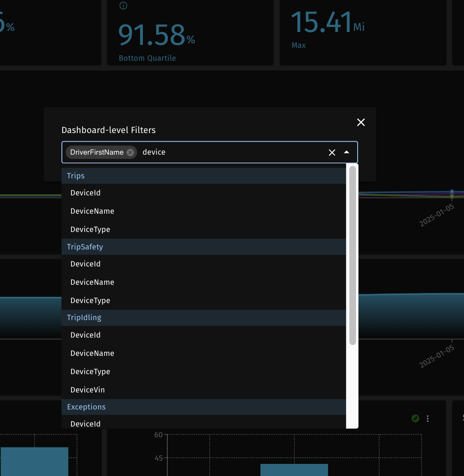Screen dimensions: 464x476
Task: Choose DeviceName under the TripIdling group
Action: pos(92,353)
